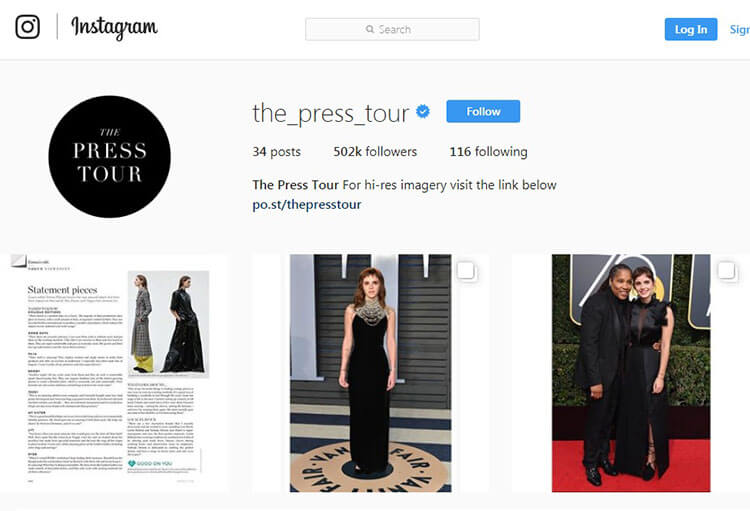
Task: Click the Instagram wordmark logo
Action: [x=114, y=28]
